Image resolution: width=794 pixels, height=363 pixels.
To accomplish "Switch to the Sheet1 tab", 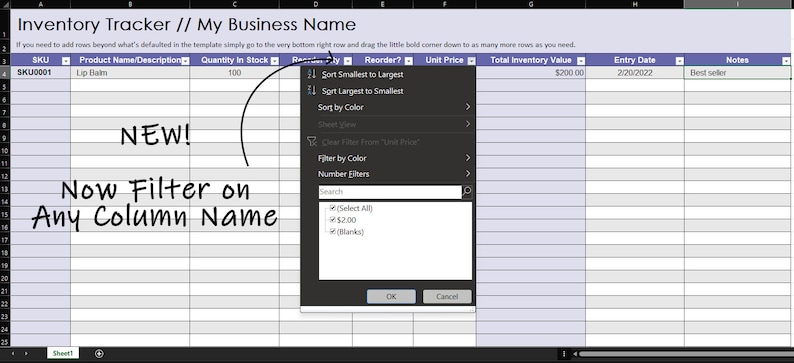I will coord(63,353).
